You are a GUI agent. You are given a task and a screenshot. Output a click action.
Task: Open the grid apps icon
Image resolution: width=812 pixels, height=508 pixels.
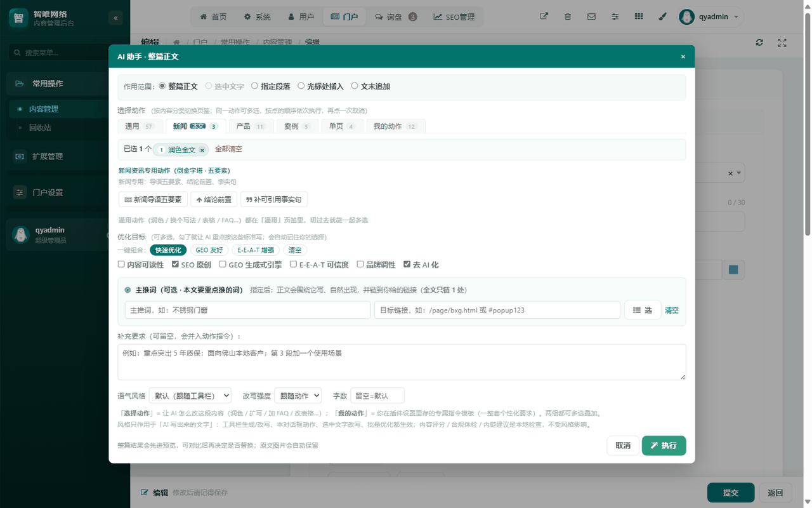tap(639, 17)
